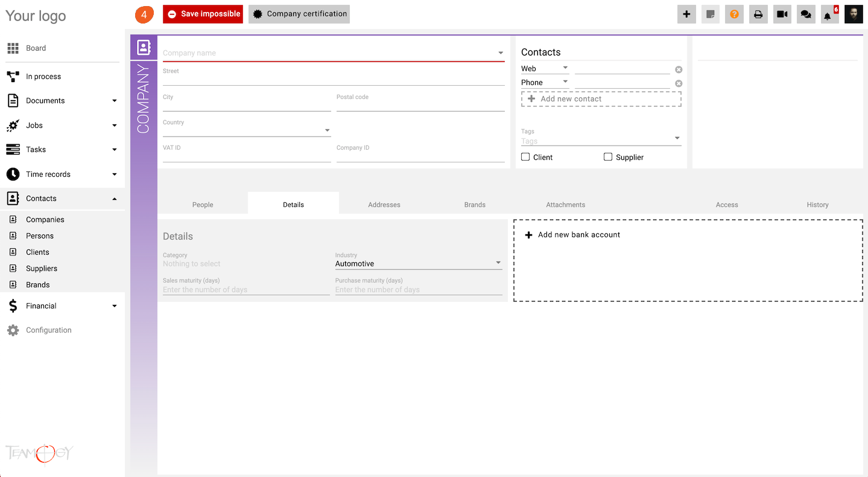Open the orange help question mark icon
The width and height of the screenshot is (868, 477).
click(x=734, y=14)
